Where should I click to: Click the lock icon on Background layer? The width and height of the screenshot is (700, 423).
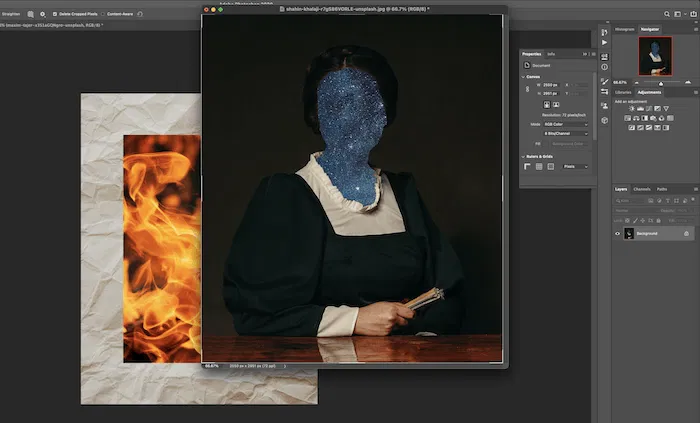[686, 233]
